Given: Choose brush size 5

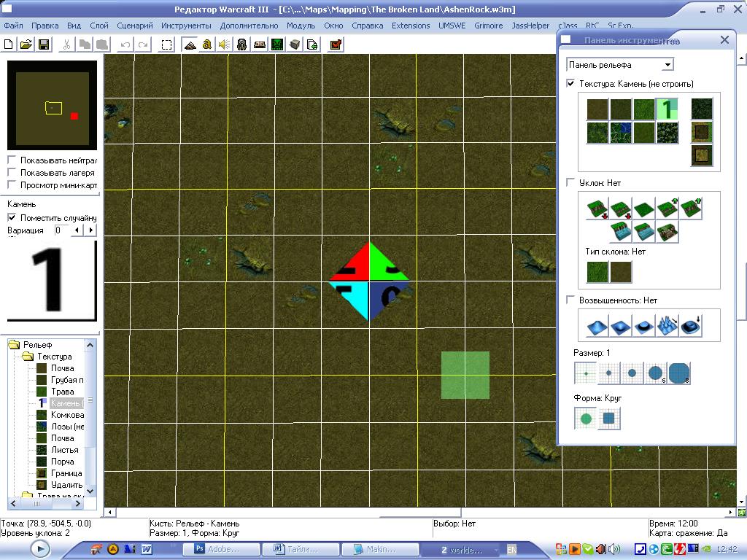Looking at the screenshot, I should point(656,373).
